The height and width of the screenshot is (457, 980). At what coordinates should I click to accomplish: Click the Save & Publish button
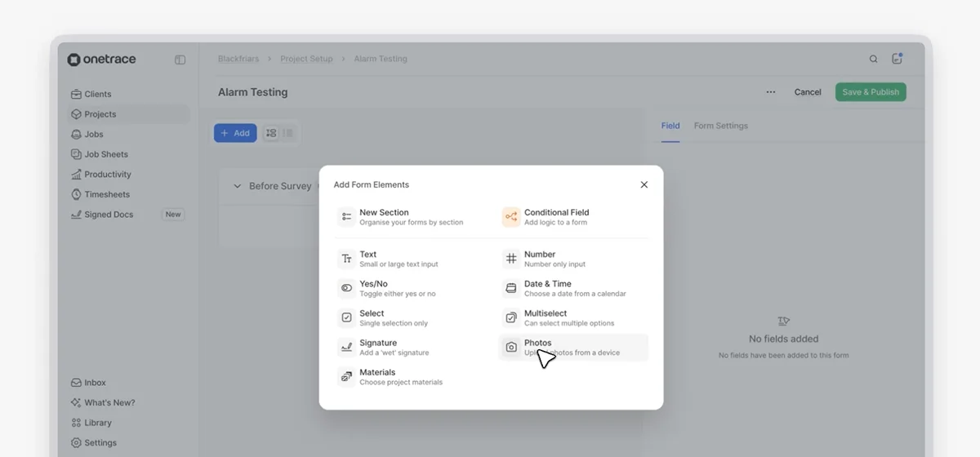tap(871, 92)
